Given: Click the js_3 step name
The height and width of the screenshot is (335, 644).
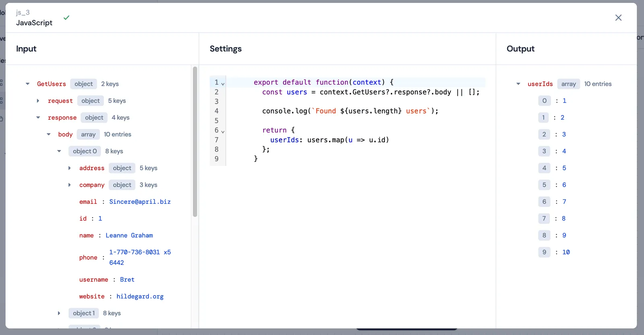Looking at the screenshot, I should coord(23,12).
